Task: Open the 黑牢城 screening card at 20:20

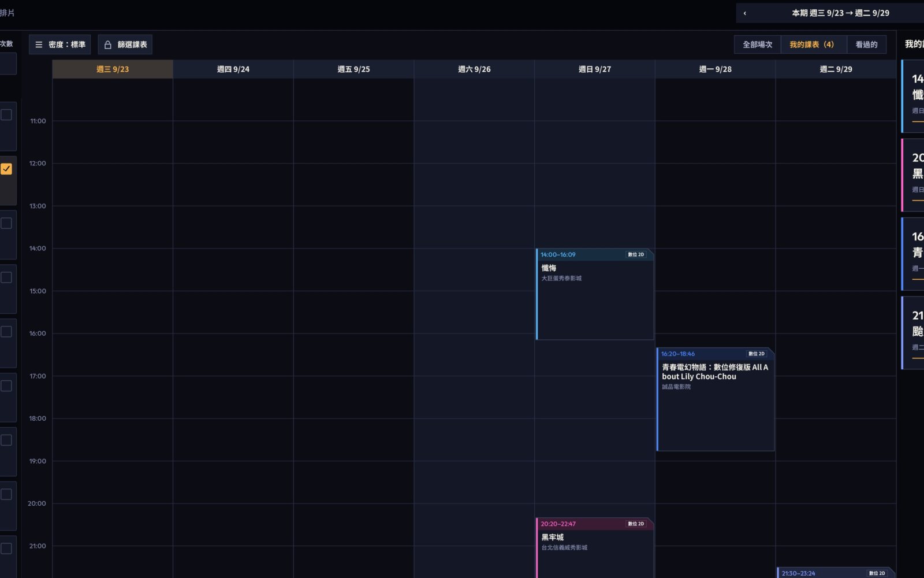Action: click(x=595, y=548)
